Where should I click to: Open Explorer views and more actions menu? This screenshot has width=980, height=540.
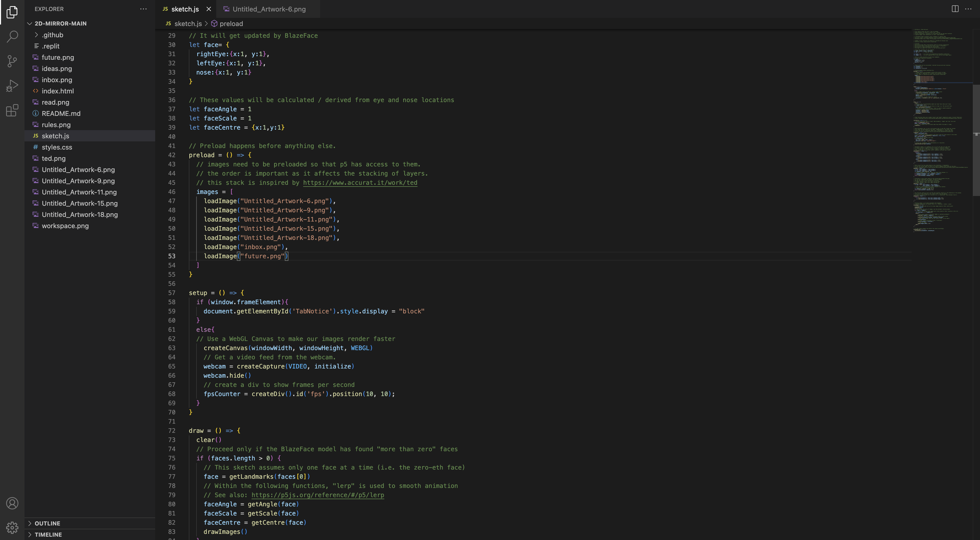point(143,9)
